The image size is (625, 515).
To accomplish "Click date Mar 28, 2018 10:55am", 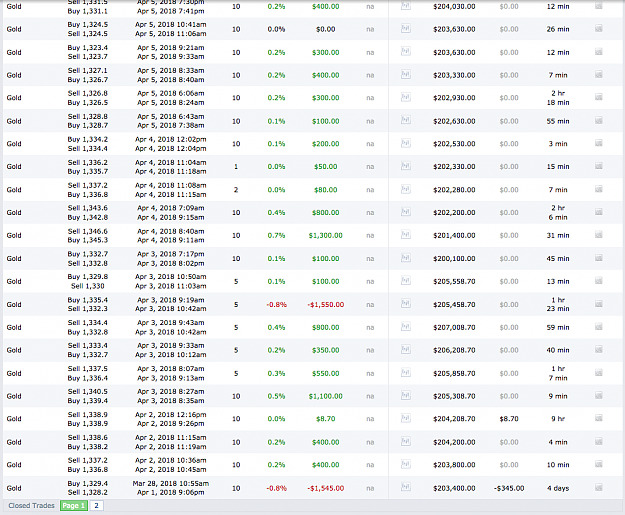I will click(171, 484).
